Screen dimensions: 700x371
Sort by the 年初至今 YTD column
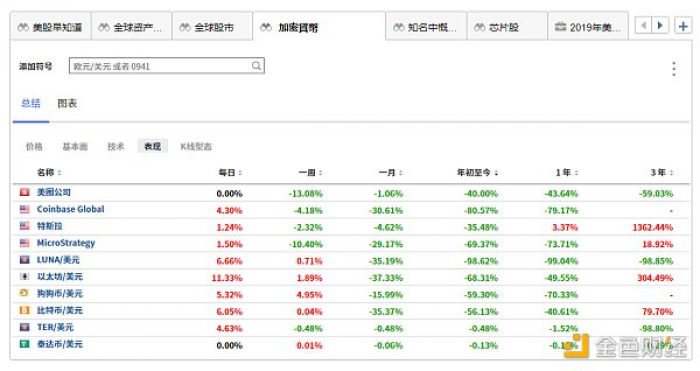pyautogui.click(x=477, y=172)
